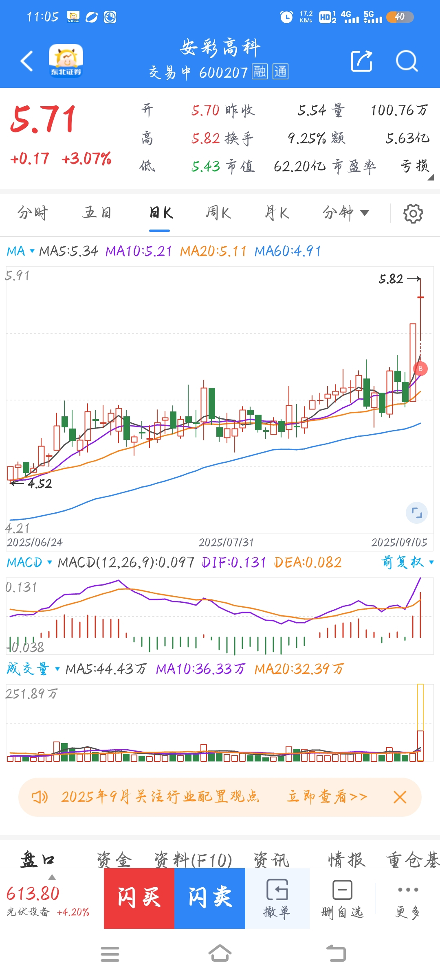Screen dimensions: 440x980
Task: Tap the current price 5.71
Action: [44, 119]
